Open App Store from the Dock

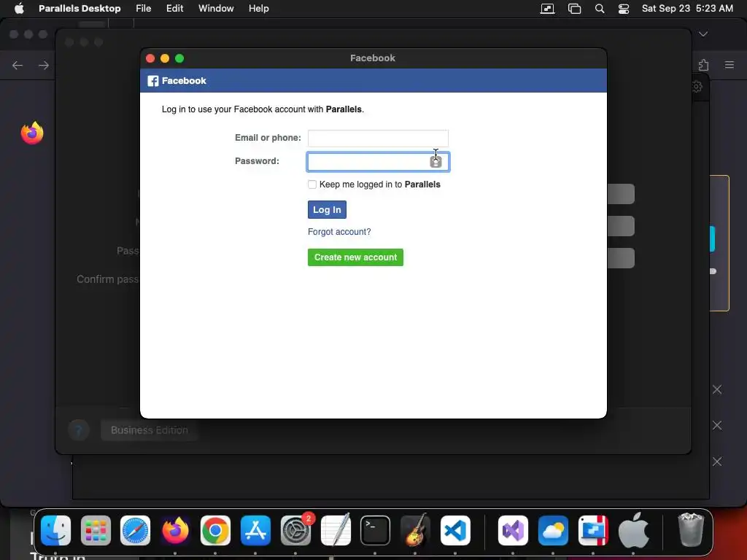(x=255, y=531)
